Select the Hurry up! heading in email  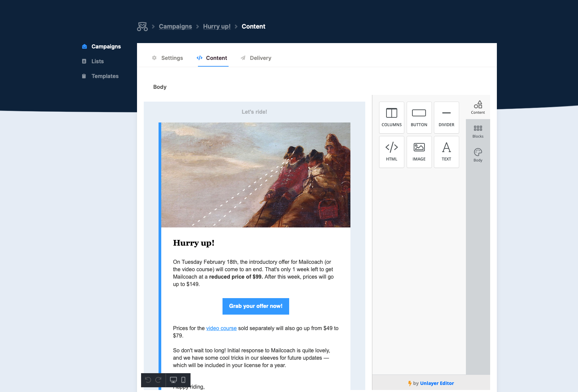[194, 243]
